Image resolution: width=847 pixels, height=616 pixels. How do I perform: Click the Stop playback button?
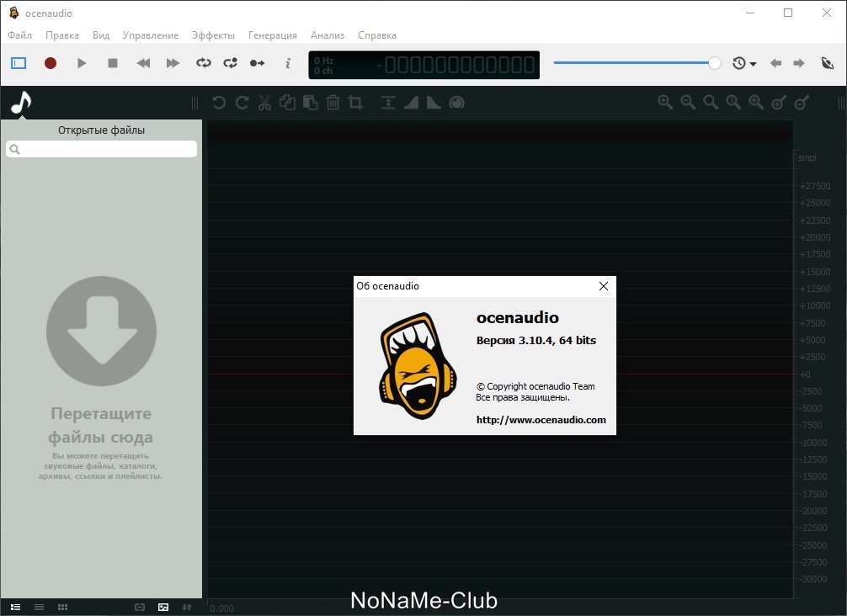coord(113,63)
